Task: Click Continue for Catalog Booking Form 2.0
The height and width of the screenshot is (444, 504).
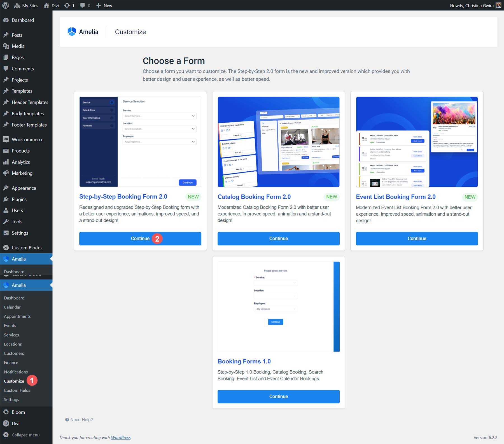Action: (x=278, y=239)
